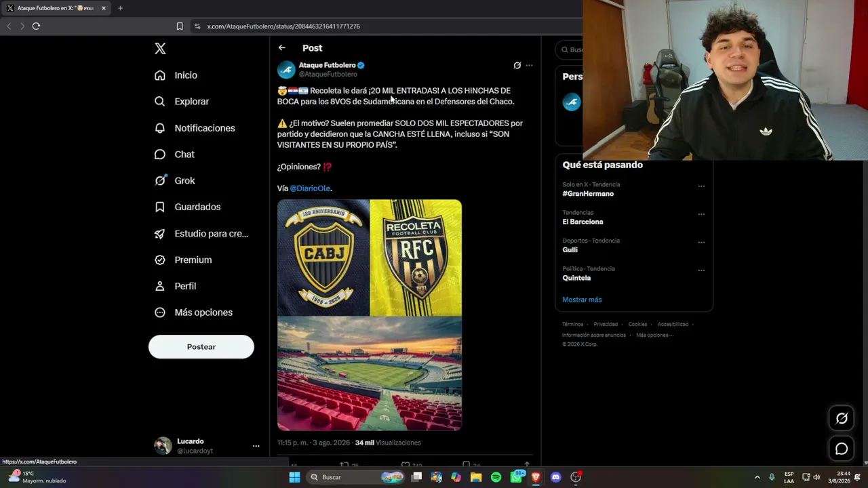Open Ataque Futbolero profile avatar

[286, 69]
